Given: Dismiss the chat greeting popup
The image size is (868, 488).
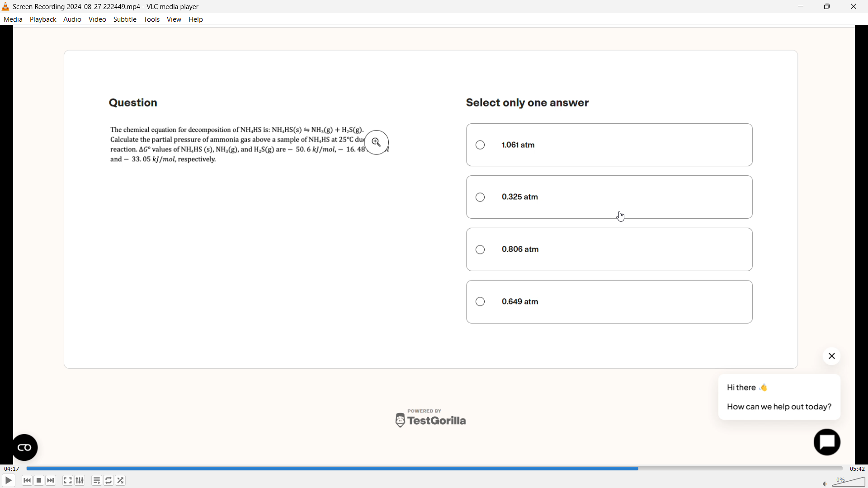Looking at the screenshot, I should tap(832, 357).
